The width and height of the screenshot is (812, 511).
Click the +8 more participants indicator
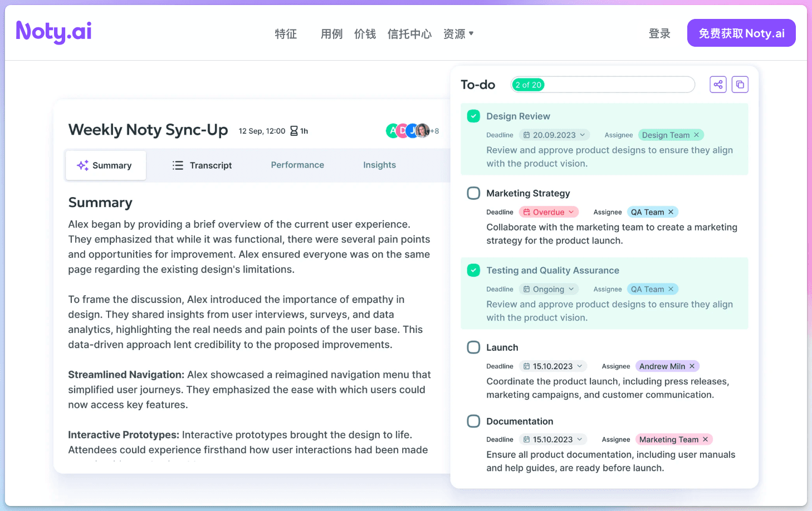tap(434, 131)
